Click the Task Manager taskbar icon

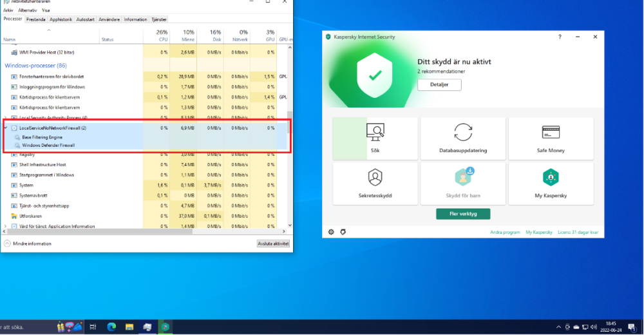tap(147, 327)
